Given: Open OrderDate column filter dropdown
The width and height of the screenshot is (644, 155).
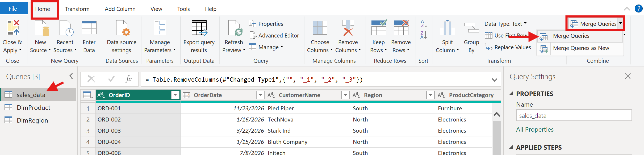Looking at the screenshot, I should click(x=260, y=95).
